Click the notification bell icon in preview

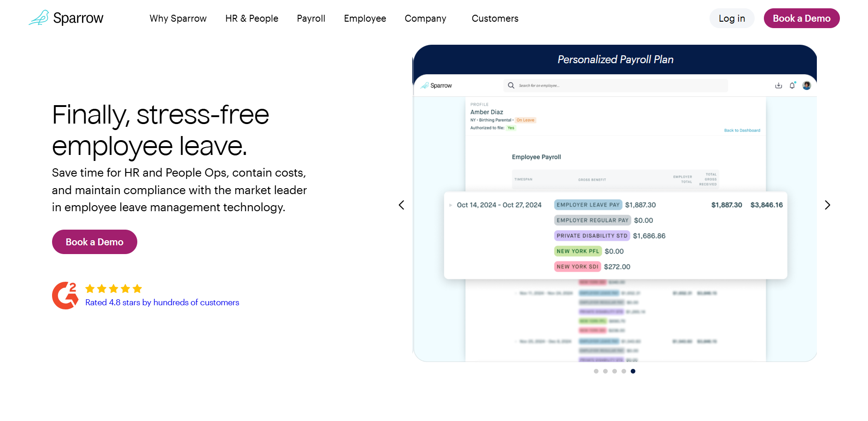pyautogui.click(x=792, y=85)
